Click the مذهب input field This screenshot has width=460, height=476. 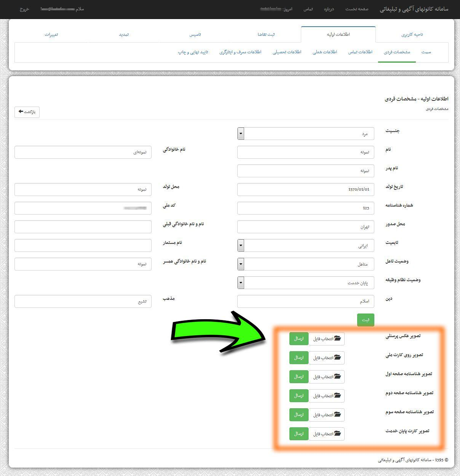pos(83,301)
